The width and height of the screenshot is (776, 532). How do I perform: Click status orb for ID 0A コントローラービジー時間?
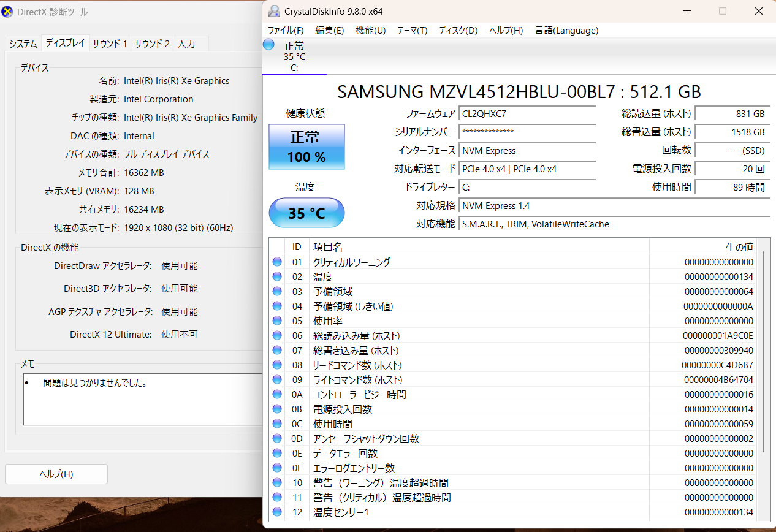(x=277, y=394)
